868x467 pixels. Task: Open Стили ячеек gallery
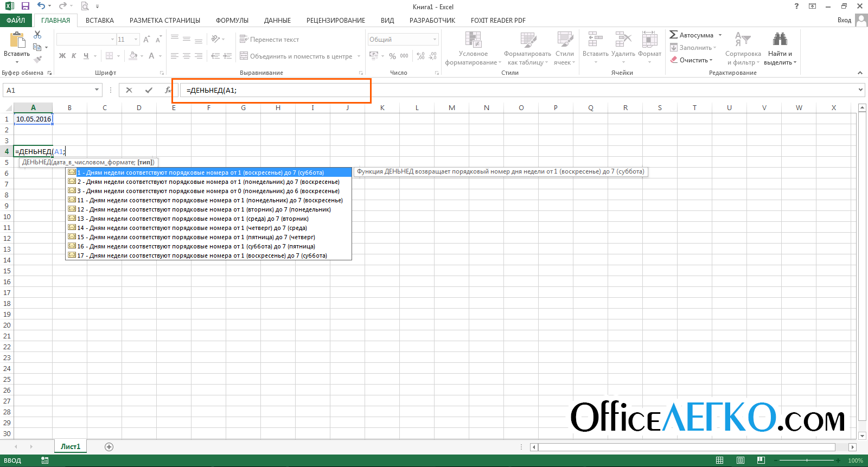pos(565,48)
